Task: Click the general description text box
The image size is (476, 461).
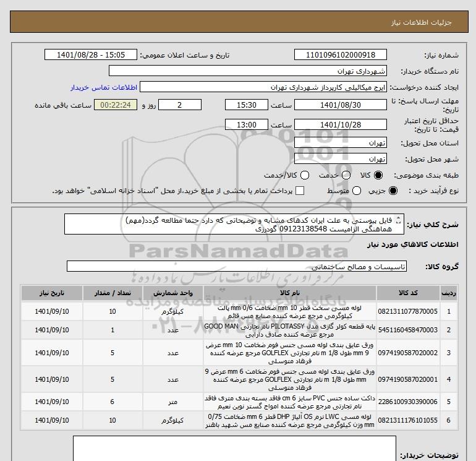Action: coord(234,224)
